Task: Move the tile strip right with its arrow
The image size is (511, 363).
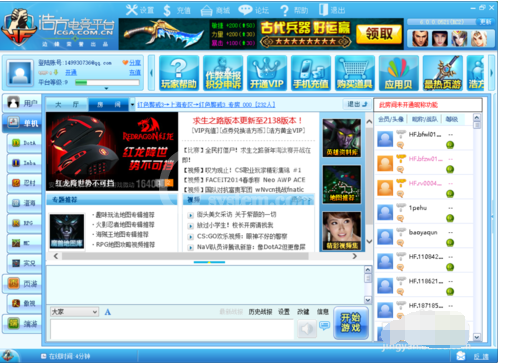Action: pyautogui.click(x=491, y=73)
